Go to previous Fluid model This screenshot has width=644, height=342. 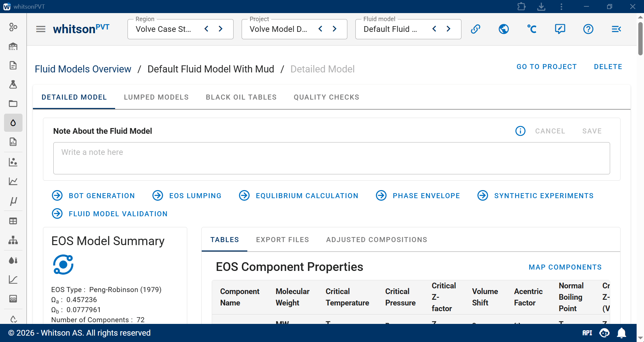pyautogui.click(x=434, y=29)
